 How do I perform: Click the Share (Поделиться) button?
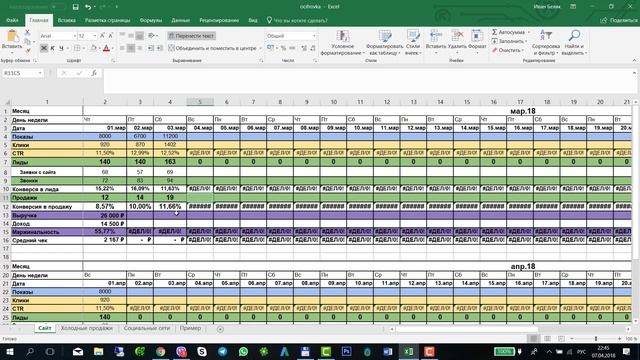tap(618, 20)
